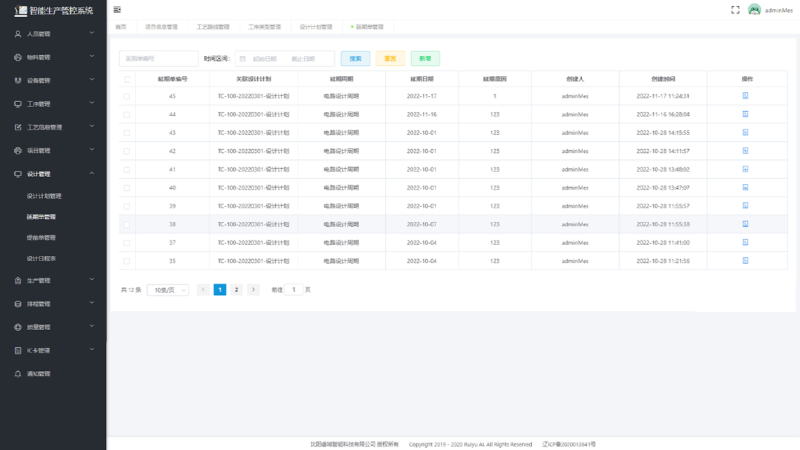Screen dimensions: 800x450
Task: Expand the 人员管理 sidebar menu
Action: click(x=53, y=33)
